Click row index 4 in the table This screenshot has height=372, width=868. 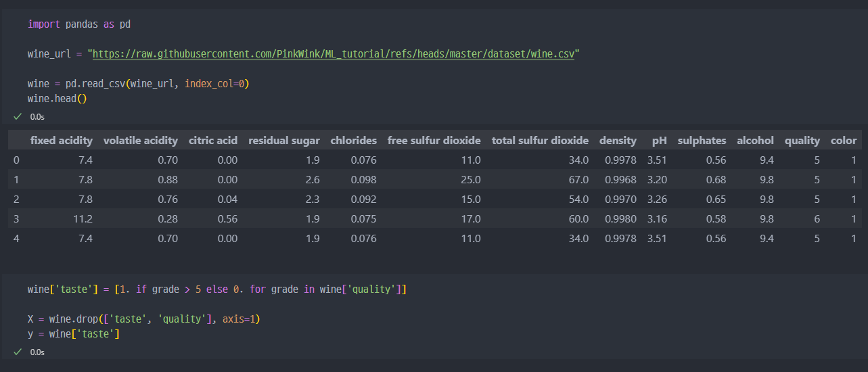tap(16, 239)
